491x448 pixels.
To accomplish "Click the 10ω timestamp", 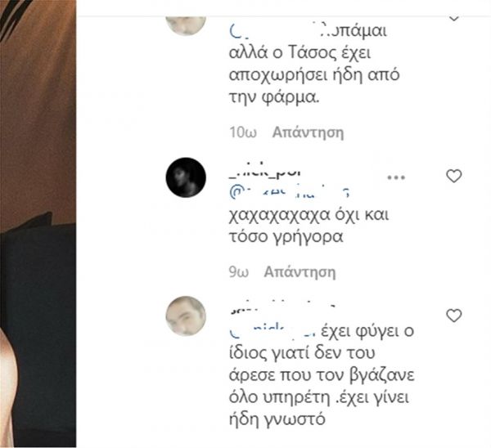I will tap(243, 132).
